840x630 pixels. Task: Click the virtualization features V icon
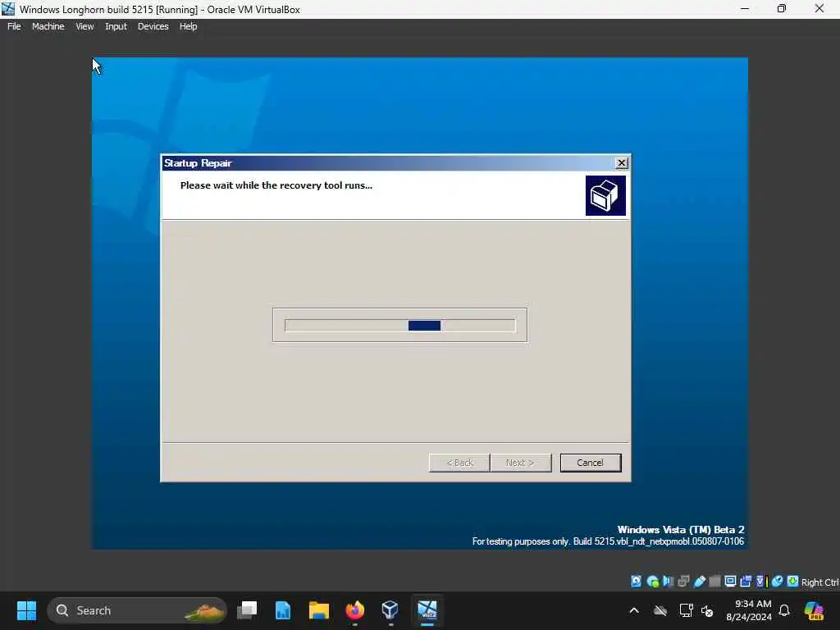[761, 582]
